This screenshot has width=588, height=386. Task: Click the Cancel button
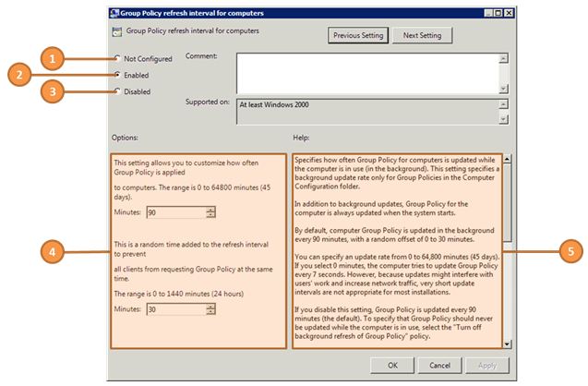pyautogui.click(x=440, y=366)
